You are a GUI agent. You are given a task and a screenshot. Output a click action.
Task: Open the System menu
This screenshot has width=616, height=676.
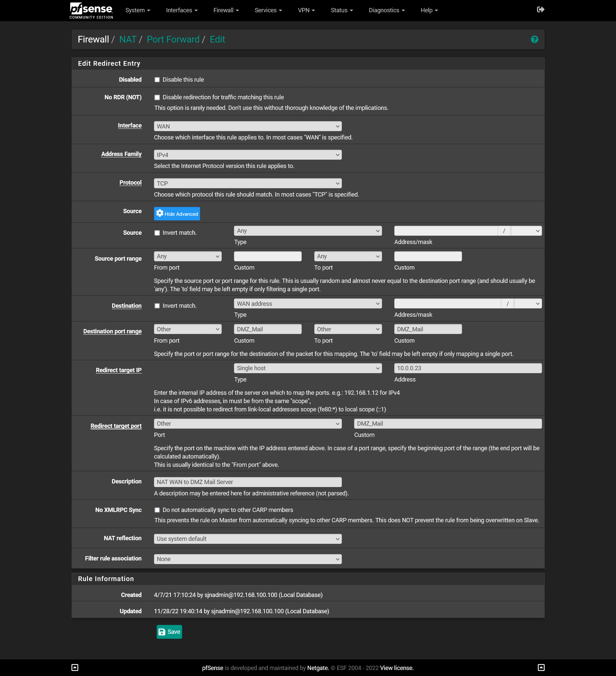tap(138, 10)
